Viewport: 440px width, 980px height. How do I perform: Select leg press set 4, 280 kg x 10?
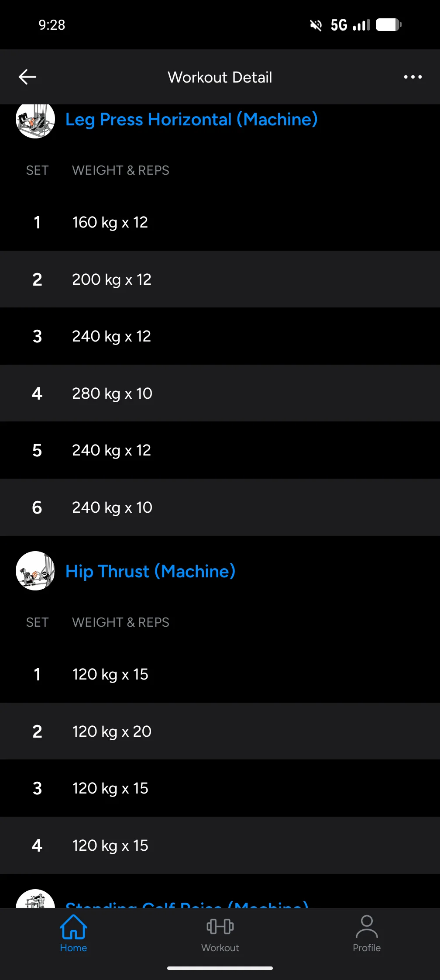[220, 393]
